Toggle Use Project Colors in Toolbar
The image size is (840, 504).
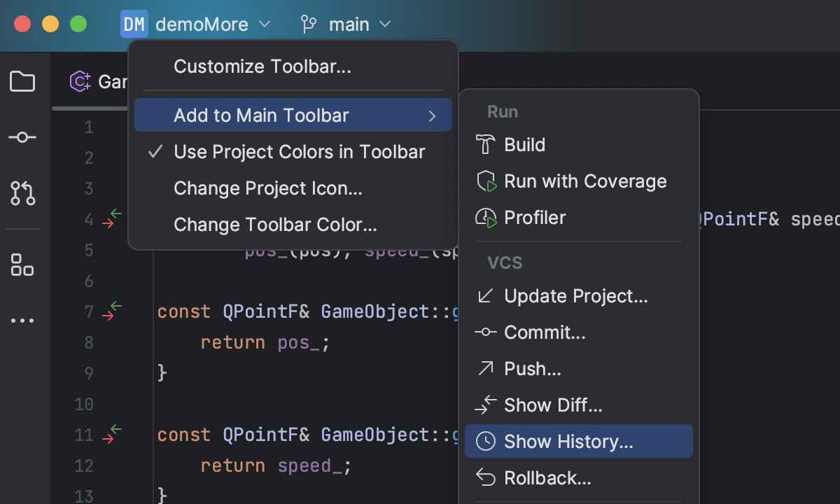click(x=299, y=152)
